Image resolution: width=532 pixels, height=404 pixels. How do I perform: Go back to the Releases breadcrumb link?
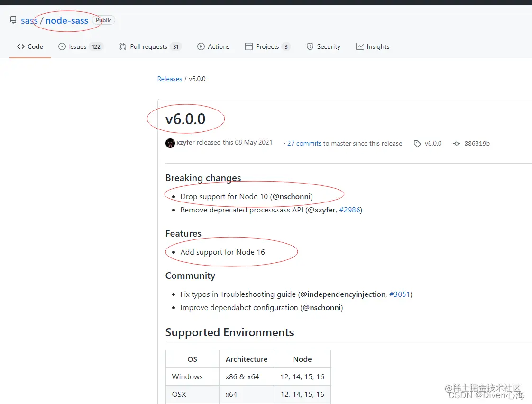coord(170,79)
